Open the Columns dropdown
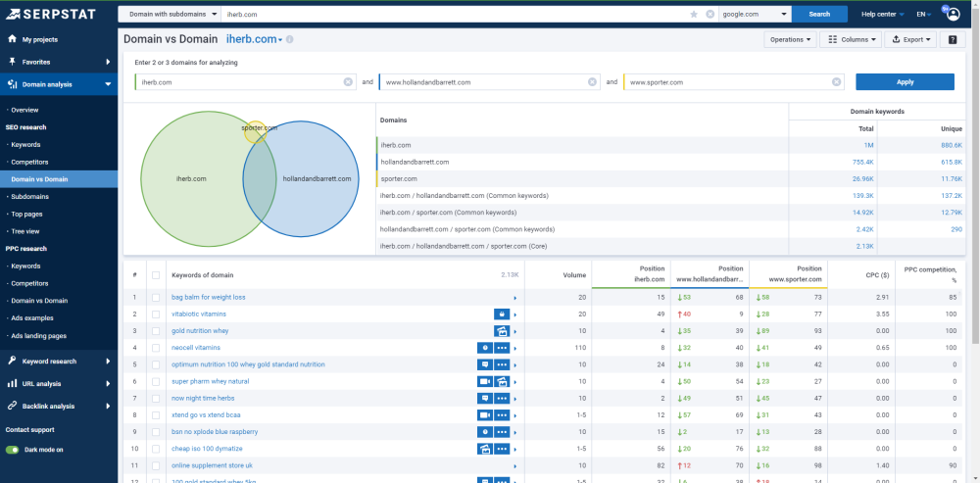This screenshot has width=980, height=483. tap(851, 39)
